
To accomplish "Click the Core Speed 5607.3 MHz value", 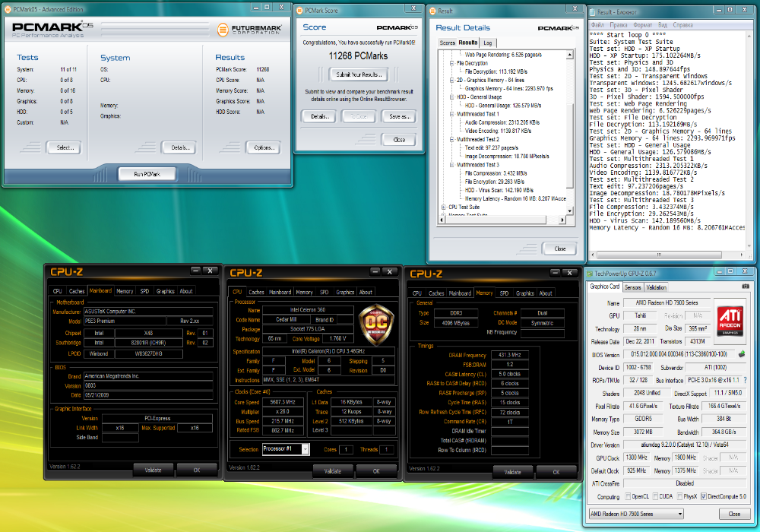I will pyautogui.click(x=283, y=402).
